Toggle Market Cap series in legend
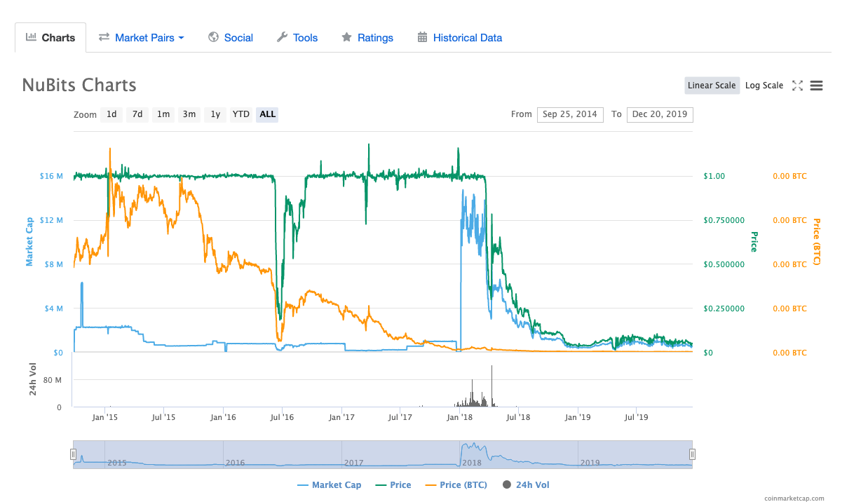 pyautogui.click(x=330, y=485)
